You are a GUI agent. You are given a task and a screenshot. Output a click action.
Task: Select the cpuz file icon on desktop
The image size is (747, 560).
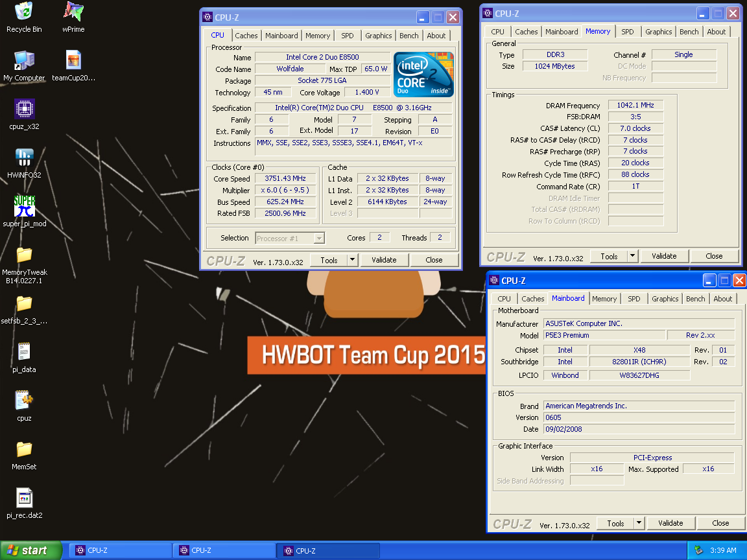coord(24,406)
